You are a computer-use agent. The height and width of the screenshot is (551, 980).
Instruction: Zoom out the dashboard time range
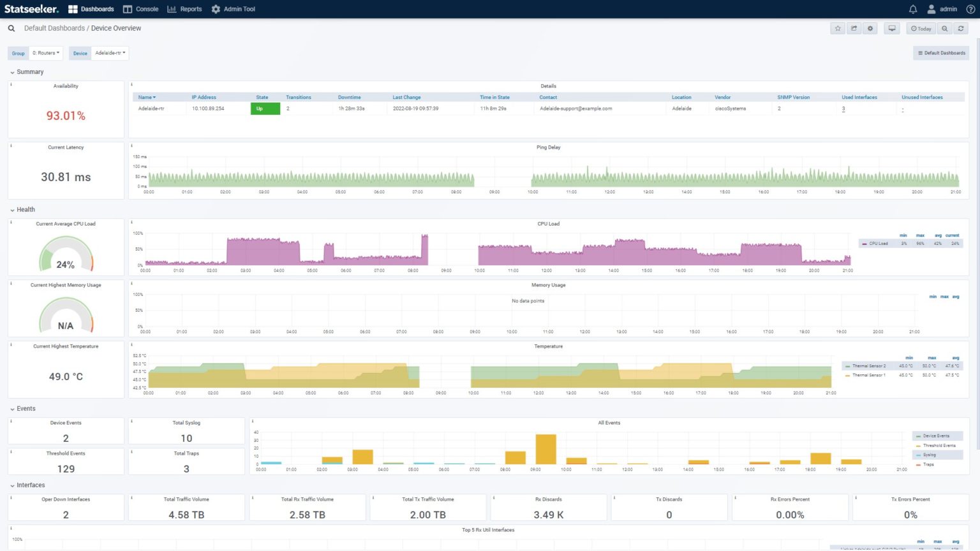(x=944, y=28)
